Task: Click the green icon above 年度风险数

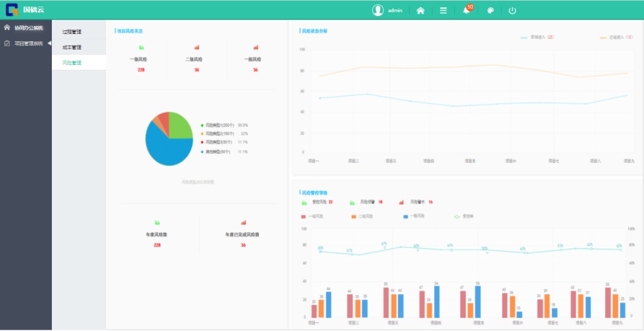Action: tap(157, 222)
